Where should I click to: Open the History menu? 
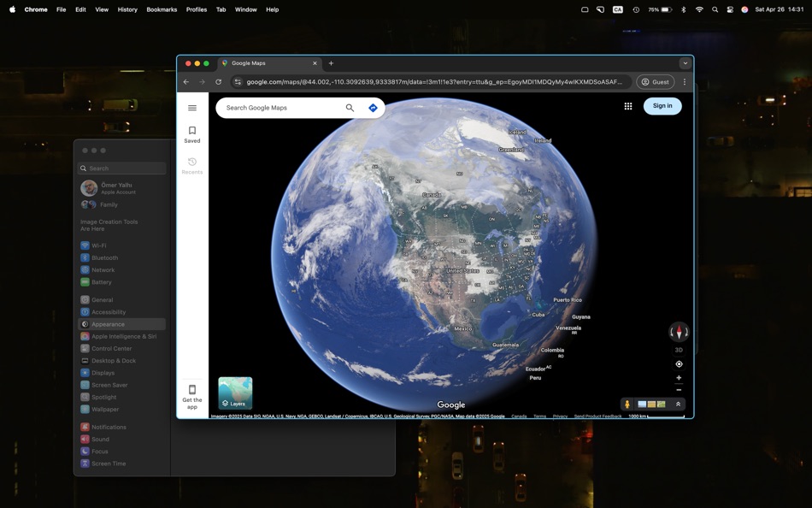click(x=127, y=9)
